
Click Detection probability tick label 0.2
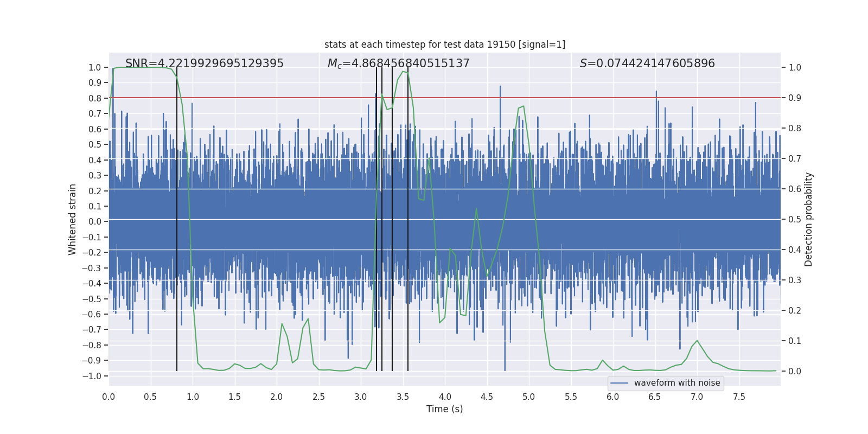click(x=795, y=311)
